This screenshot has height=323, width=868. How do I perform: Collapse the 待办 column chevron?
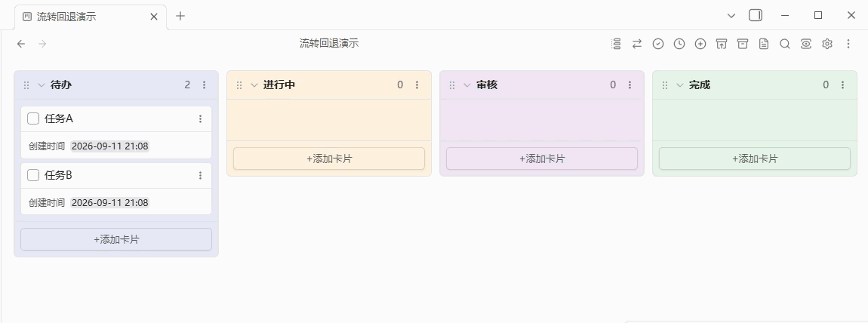(x=42, y=85)
